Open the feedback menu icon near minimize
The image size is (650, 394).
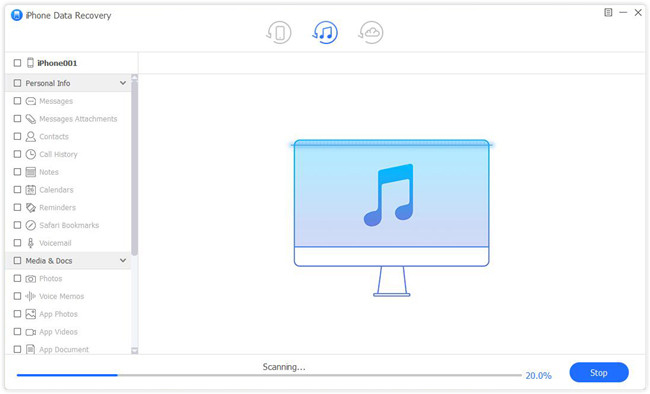608,12
